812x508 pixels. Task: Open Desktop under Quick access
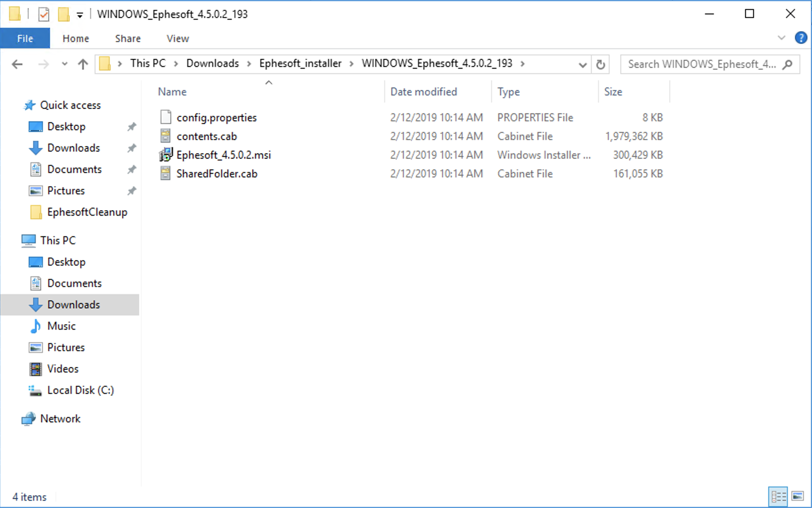click(66, 127)
